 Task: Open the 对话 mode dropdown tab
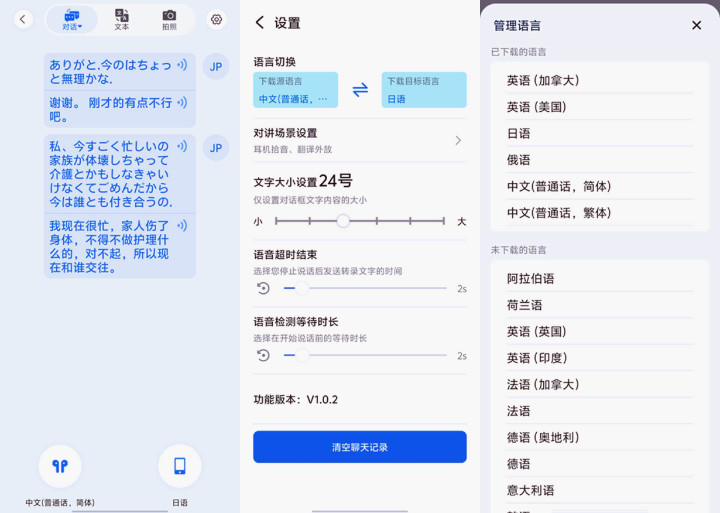point(72,20)
